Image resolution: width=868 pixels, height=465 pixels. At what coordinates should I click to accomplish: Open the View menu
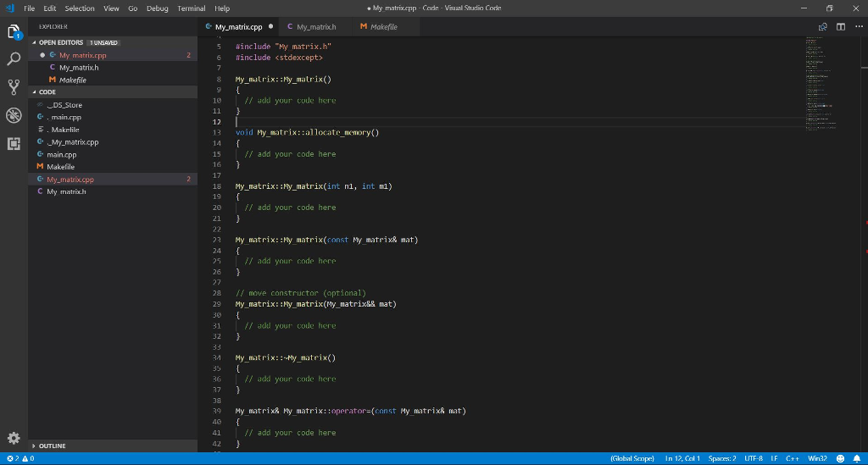111,8
